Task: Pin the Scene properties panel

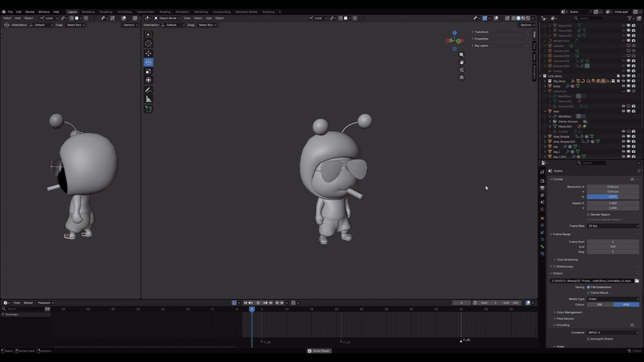Action: (639, 171)
